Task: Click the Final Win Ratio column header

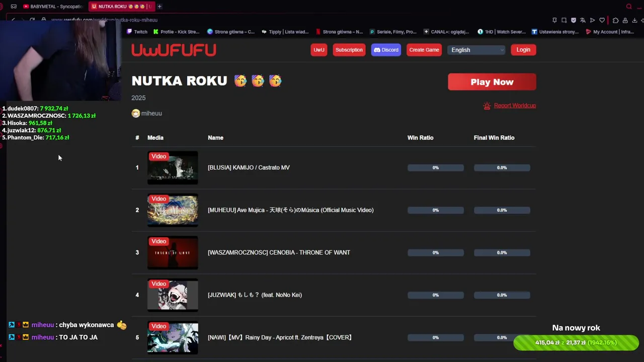Action: (494, 138)
